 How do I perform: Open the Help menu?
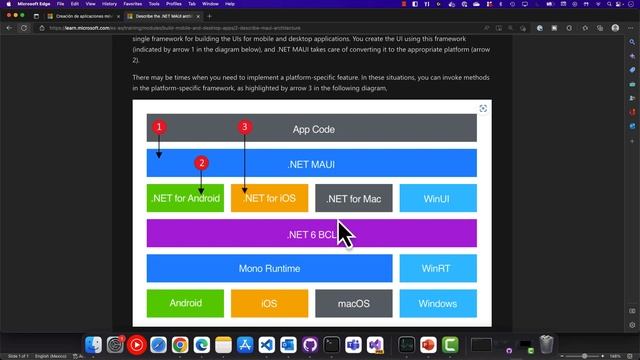(230, 4)
